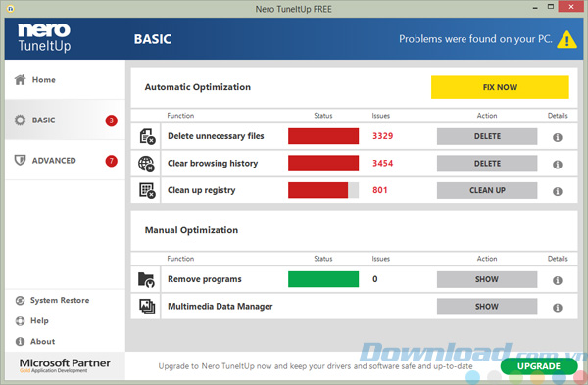588x385 pixels.
Task: Open details info for Remove programs
Action: click(558, 280)
